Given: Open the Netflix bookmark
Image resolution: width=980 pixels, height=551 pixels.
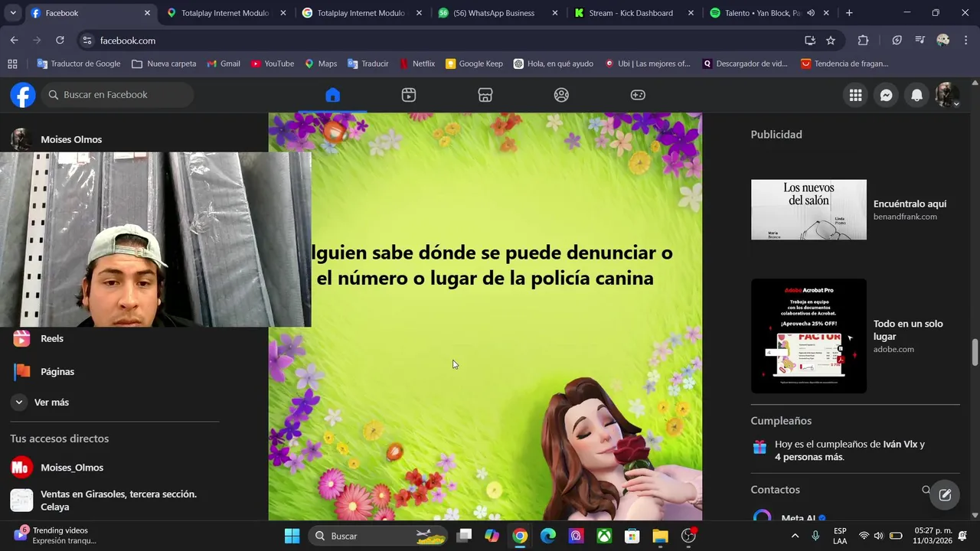Looking at the screenshot, I should coord(417,64).
